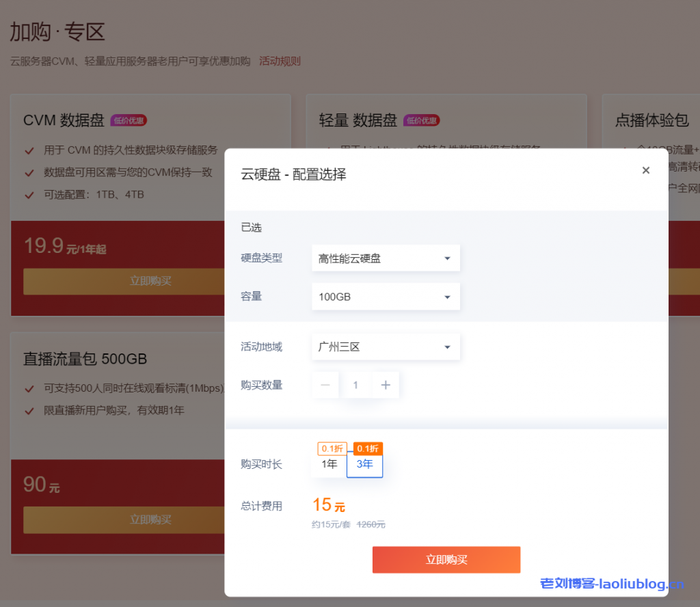
Task: Expand the 容量 100GB dropdown
Action: pyautogui.click(x=386, y=297)
